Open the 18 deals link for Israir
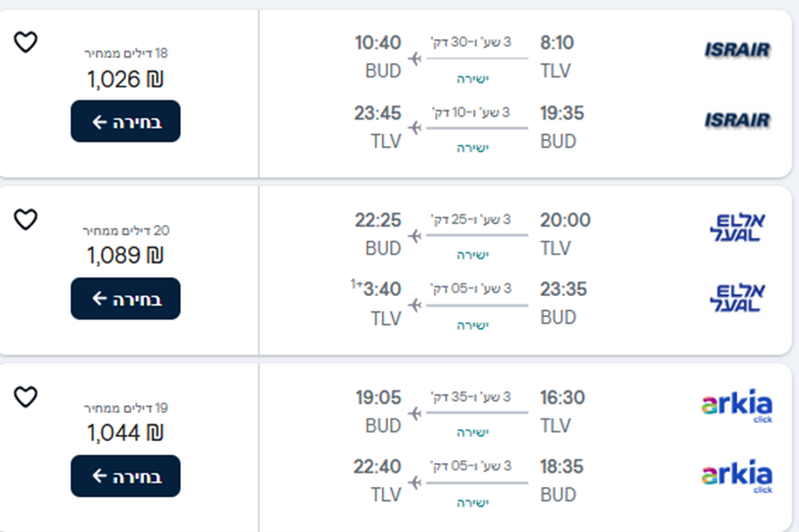The width and height of the screenshot is (799, 532). pos(125,53)
